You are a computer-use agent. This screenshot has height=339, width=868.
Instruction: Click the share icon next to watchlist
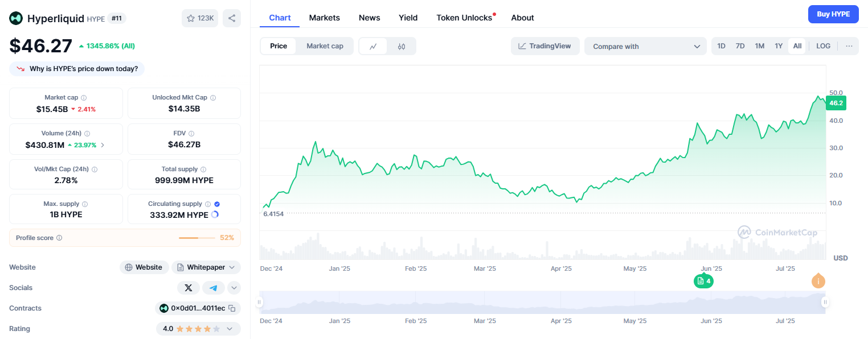coord(232,18)
